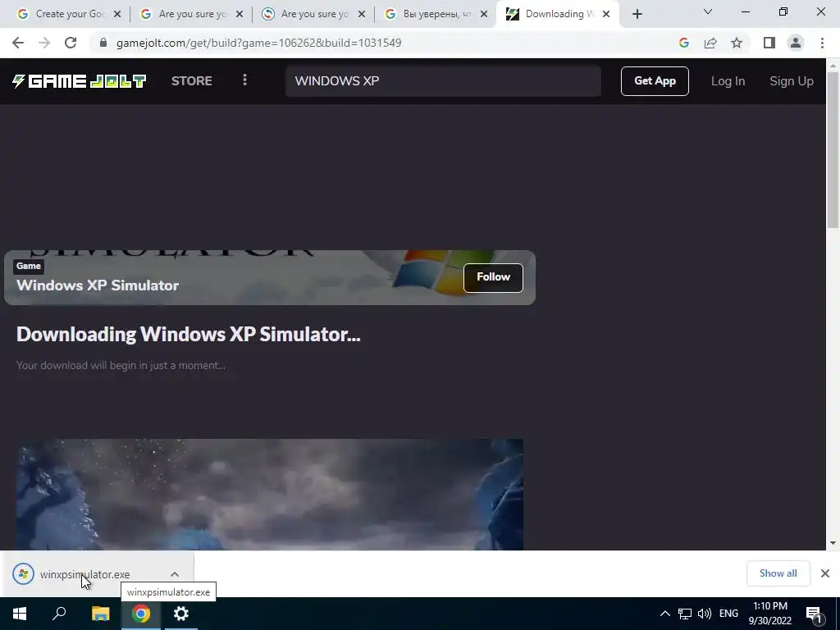Click the Get App button
This screenshot has width=840, height=630.
[x=655, y=81]
